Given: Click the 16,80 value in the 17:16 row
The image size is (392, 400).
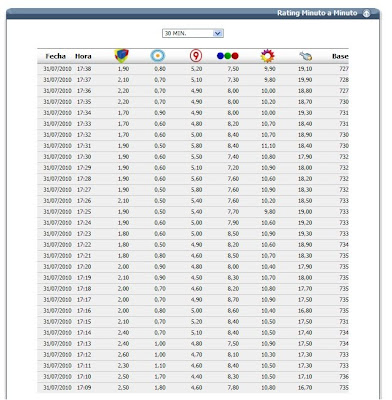Looking at the screenshot, I should point(305,311).
